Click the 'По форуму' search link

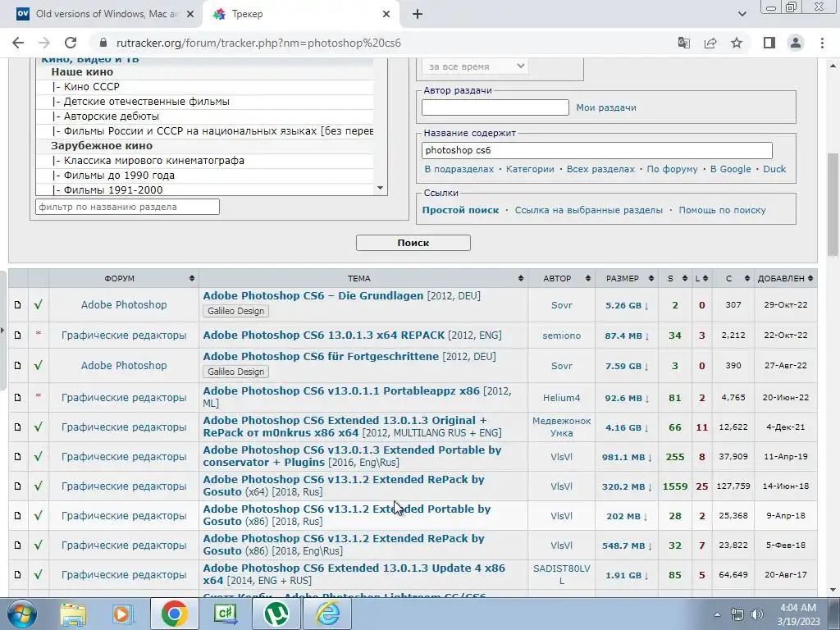pyautogui.click(x=672, y=169)
